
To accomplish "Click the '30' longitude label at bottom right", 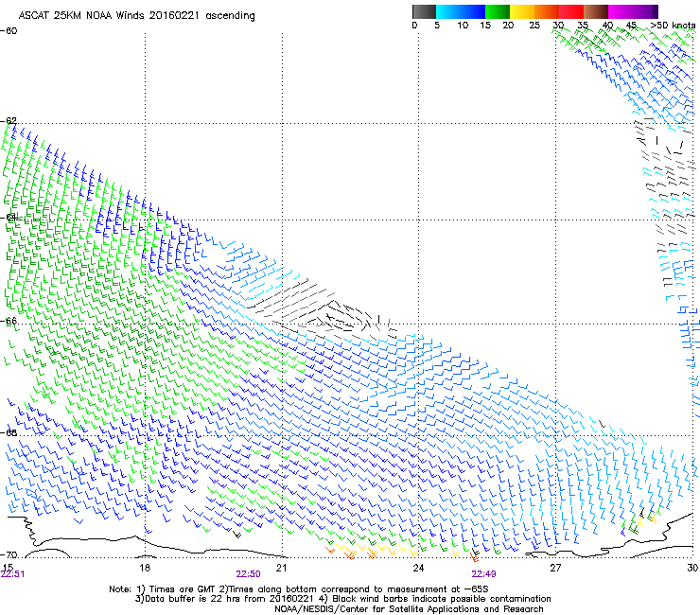I will pos(692,568).
